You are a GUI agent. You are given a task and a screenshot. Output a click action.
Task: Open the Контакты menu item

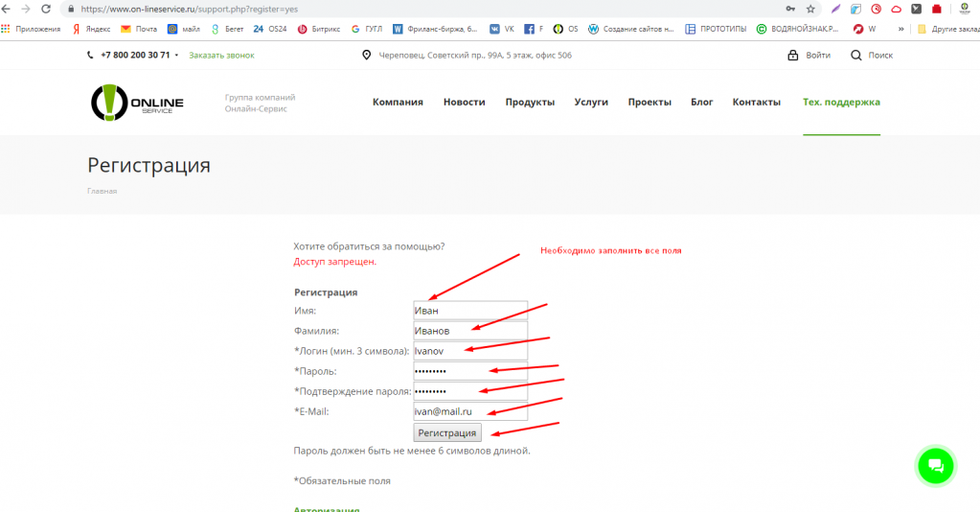click(x=756, y=102)
